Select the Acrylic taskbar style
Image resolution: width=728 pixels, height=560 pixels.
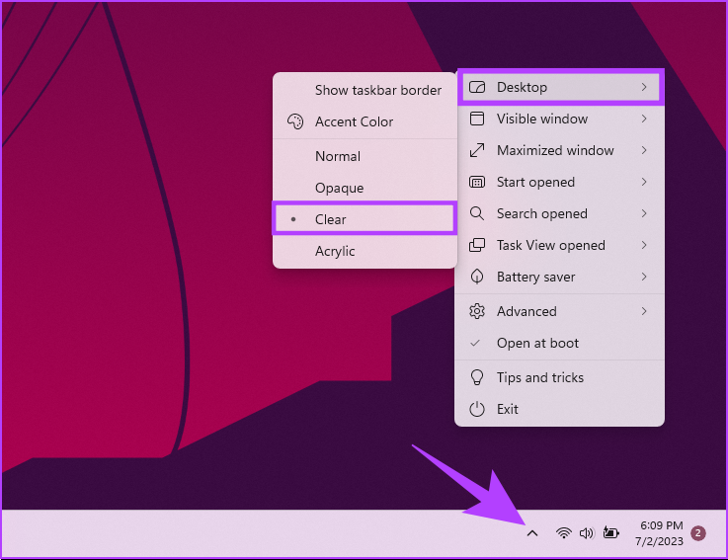[x=364, y=251]
